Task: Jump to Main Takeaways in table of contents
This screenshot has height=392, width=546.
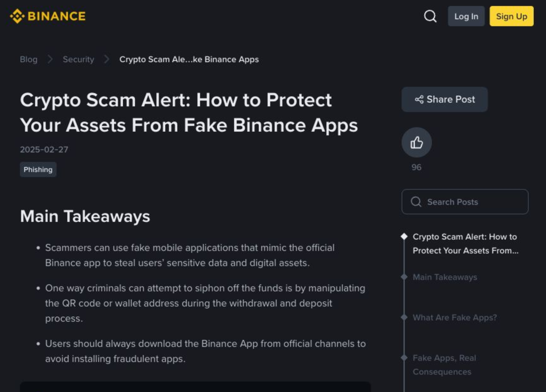Action: (445, 277)
